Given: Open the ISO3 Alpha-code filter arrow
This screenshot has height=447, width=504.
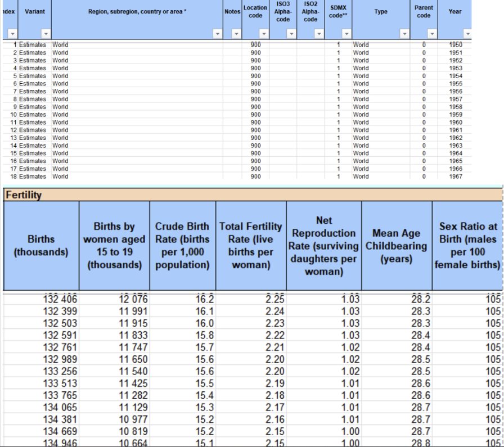Looking at the screenshot, I should [x=291, y=34].
